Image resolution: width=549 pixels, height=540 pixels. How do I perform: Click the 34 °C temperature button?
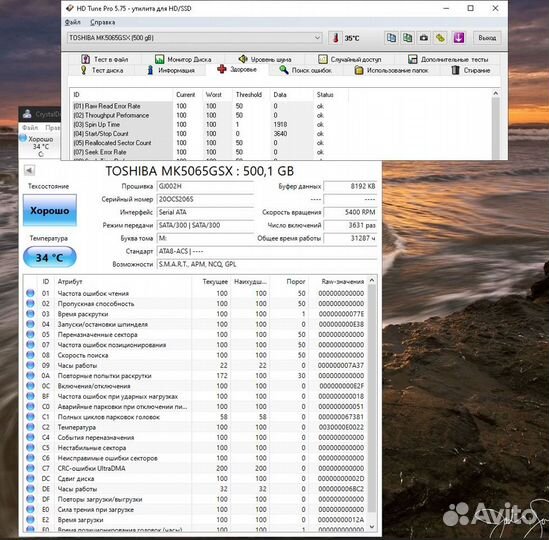coord(50,257)
